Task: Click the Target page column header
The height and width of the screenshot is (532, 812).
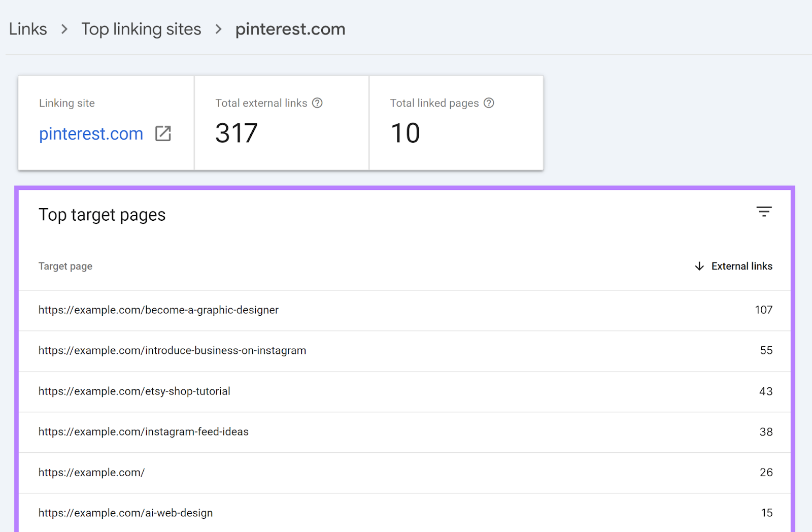Action: pyautogui.click(x=65, y=267)
